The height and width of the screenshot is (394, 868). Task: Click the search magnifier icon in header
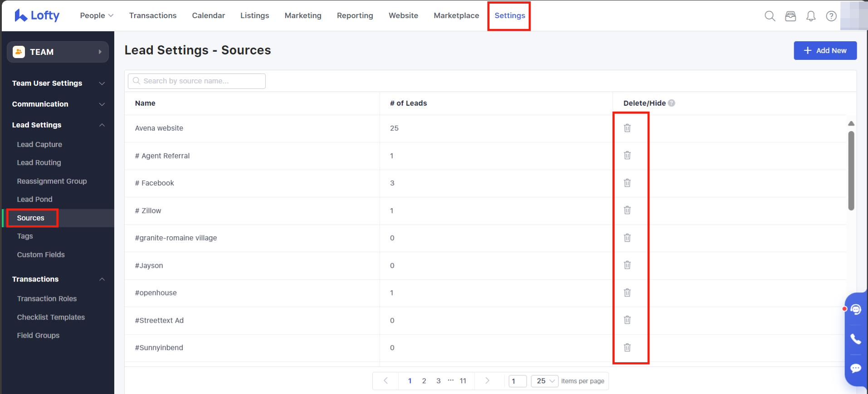point(770,16)
